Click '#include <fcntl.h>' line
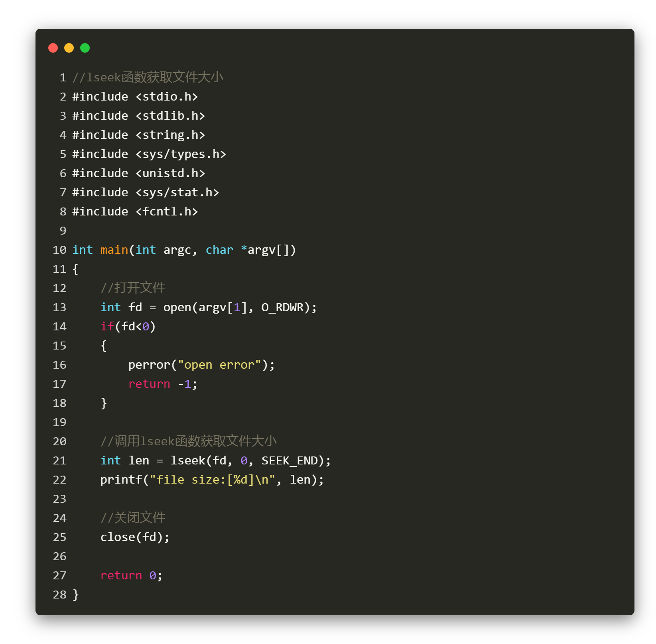 click(135, 211)
